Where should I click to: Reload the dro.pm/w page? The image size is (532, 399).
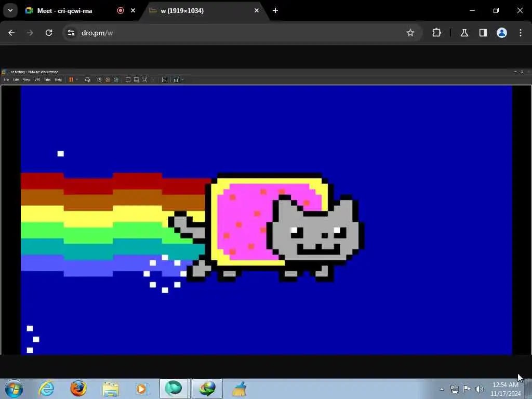coord(49,33)
